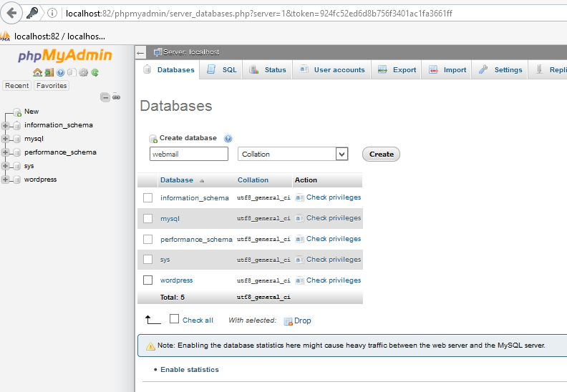Open the MySQL documentation page icon
567x392 pixels.
pyautogui.click(x=72, y=73)
